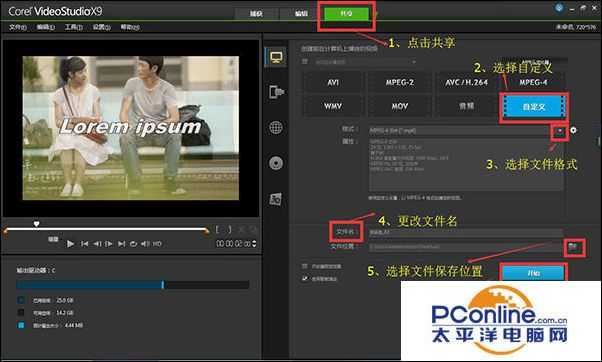Screen dimensions: 602x362
Task: Select the Disc burning icon in sidebar
Action: point(276,163)
